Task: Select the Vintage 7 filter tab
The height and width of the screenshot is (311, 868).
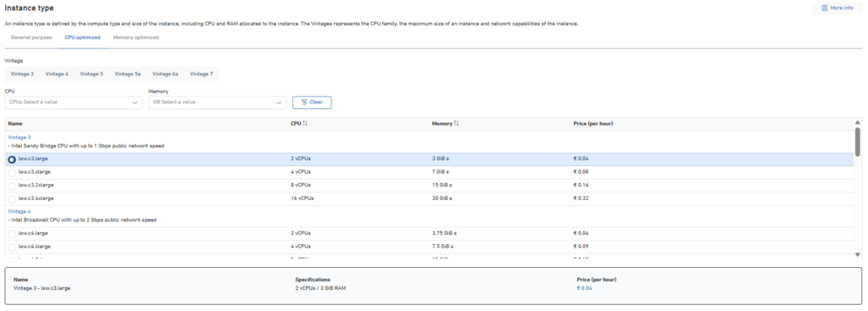Action: pyautogui.click(x=202, y=75)
